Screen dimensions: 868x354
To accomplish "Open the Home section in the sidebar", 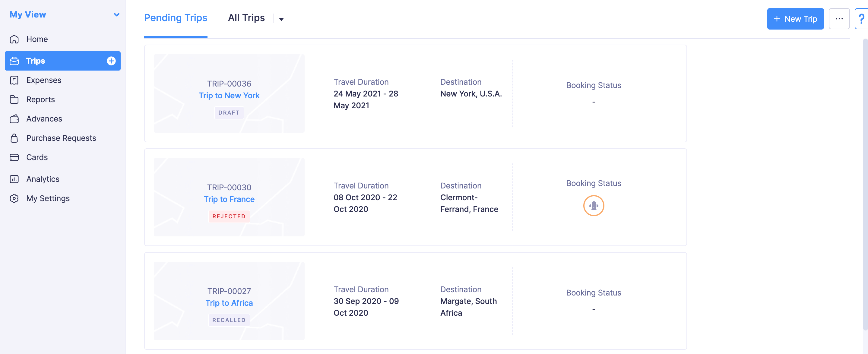I will pos(37,39).
